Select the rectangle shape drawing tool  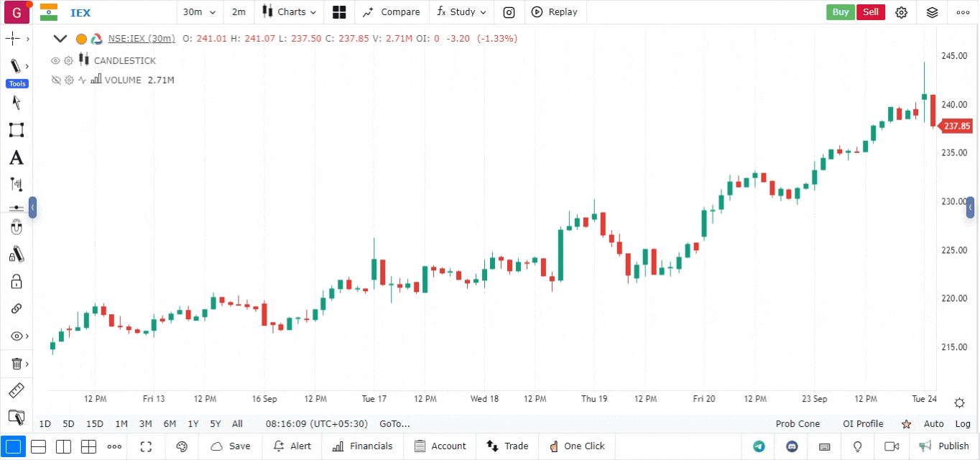(x=16, y=130)
